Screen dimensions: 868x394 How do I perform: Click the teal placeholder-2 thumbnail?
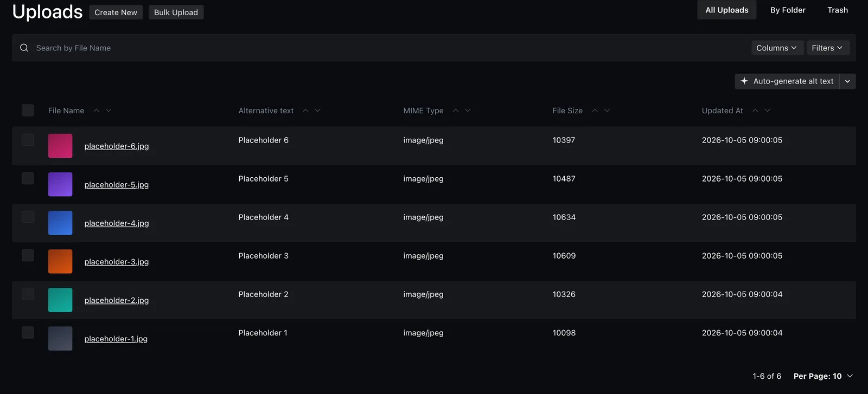coord(60,300)
